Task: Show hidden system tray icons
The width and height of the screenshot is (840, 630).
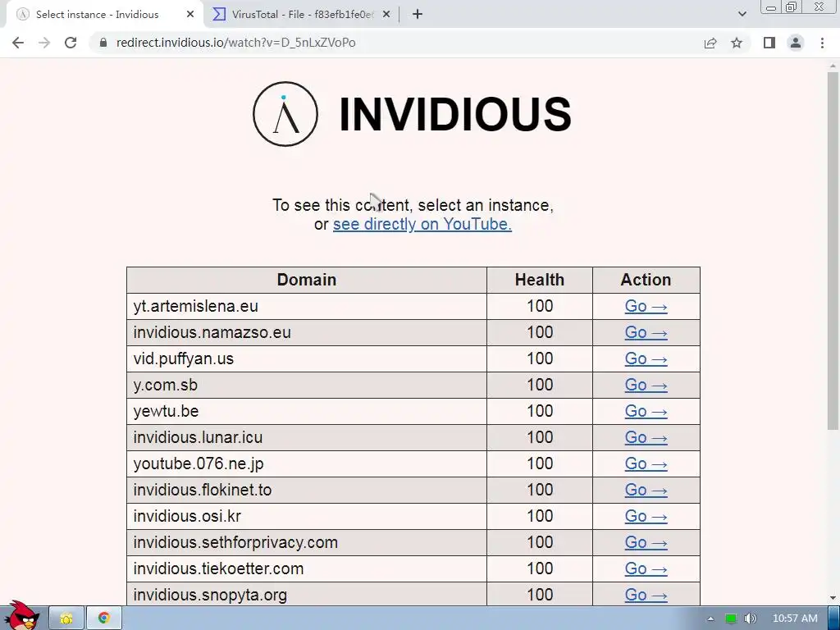Action: click(710, 619)
